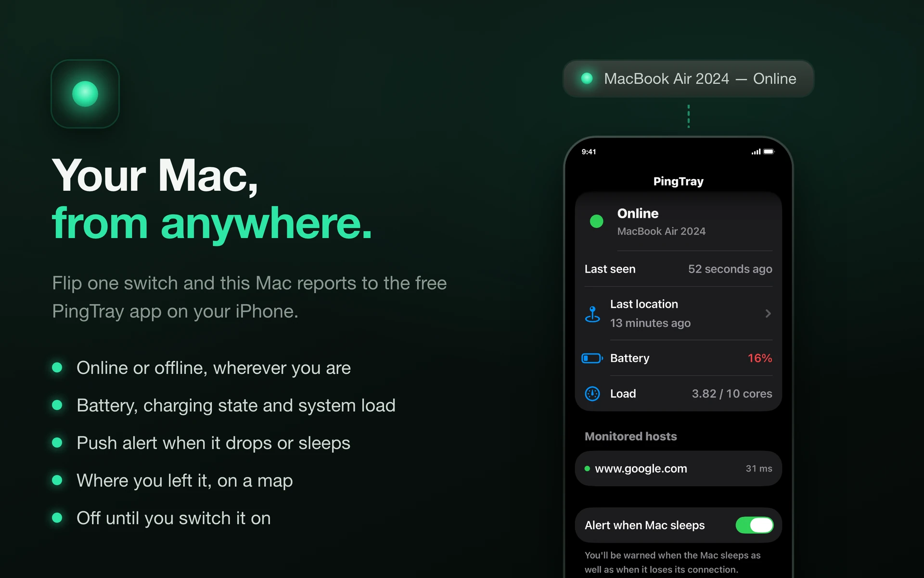The image size is (924, 578).
Task: Click "Your Mac," headline
Action: pos(155,176)
